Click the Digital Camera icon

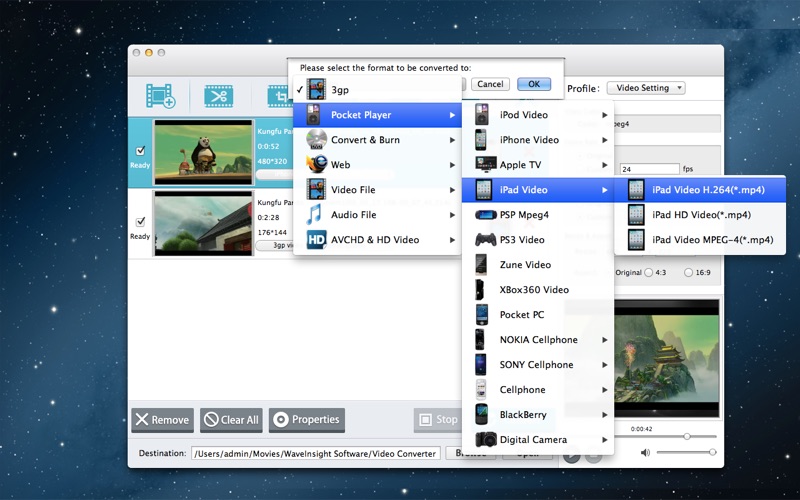coord(486,439)
